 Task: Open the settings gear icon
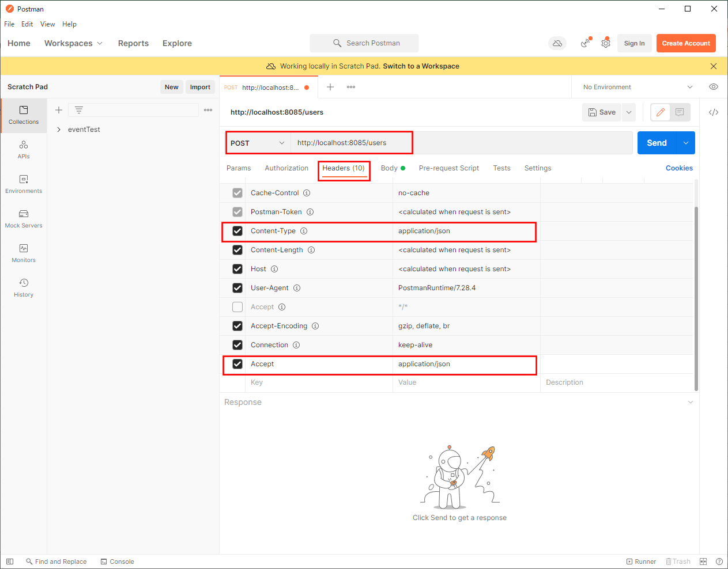pos(606,43)
